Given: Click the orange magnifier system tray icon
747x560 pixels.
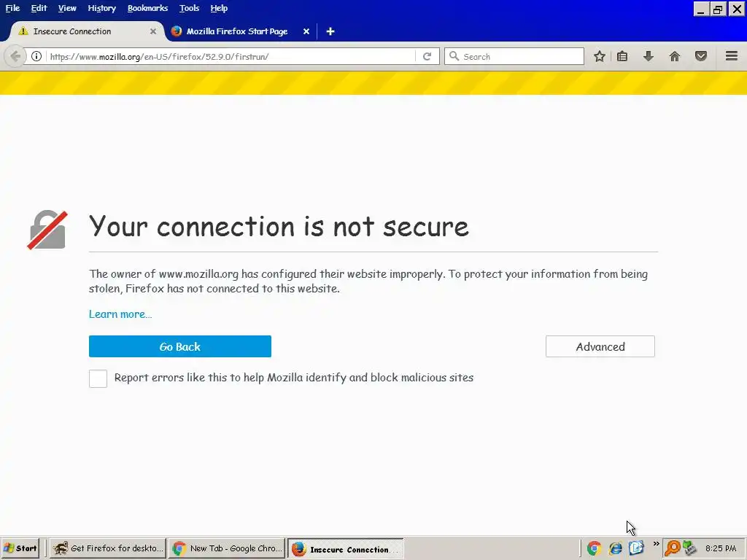Looking at the screenshot, I should [x=672, y=548].
